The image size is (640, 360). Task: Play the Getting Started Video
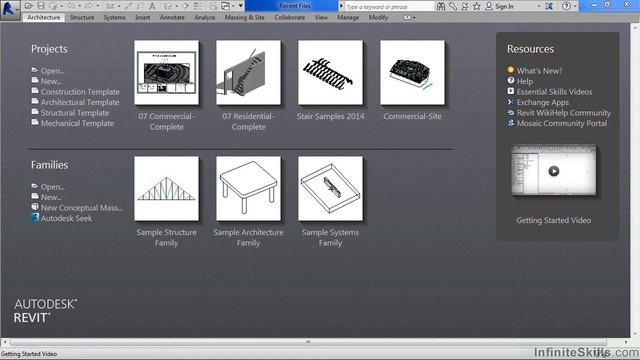coord(553,171)
